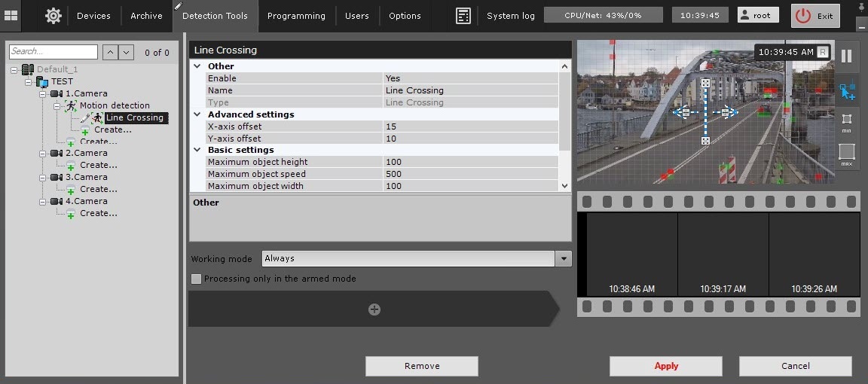Switch to the Programming tab
This screenshot has height=384, width=868.
[296, 16]
